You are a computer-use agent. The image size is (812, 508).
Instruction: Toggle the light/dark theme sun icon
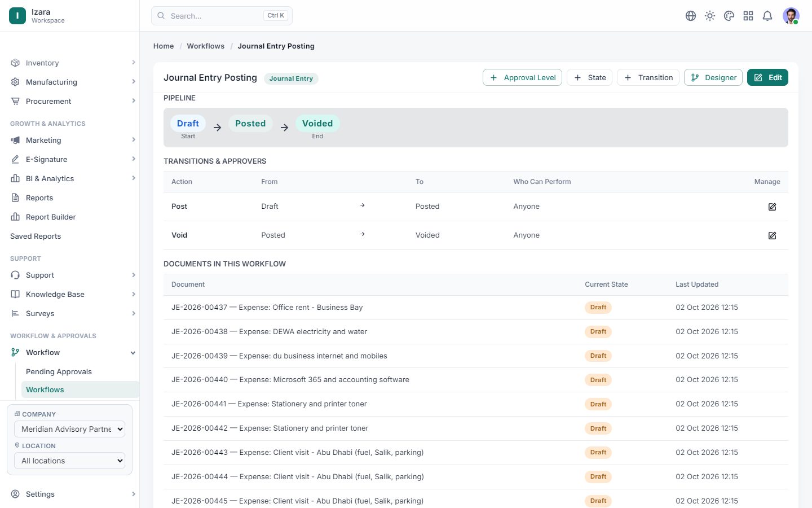tap(710, 16)
